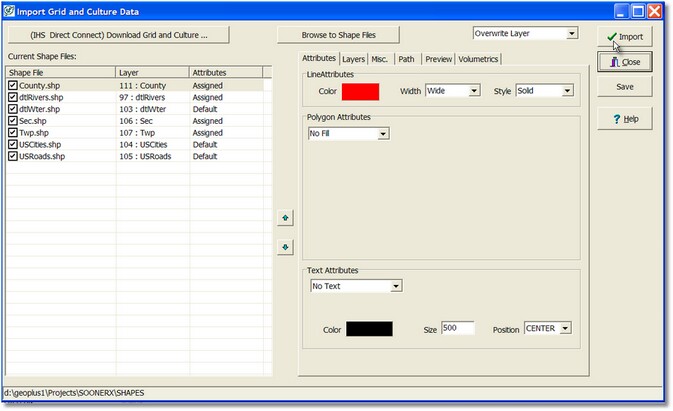Image resolution: width=673 pixels, height=411 pixels.
Task: Click the Close button with door icon
Action: 625,62
